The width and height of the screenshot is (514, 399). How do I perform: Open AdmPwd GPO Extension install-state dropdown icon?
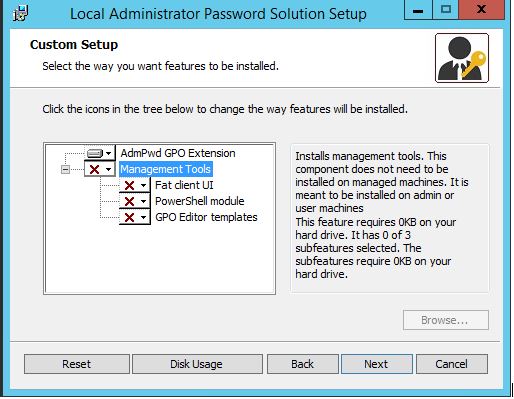click(100, 153)
